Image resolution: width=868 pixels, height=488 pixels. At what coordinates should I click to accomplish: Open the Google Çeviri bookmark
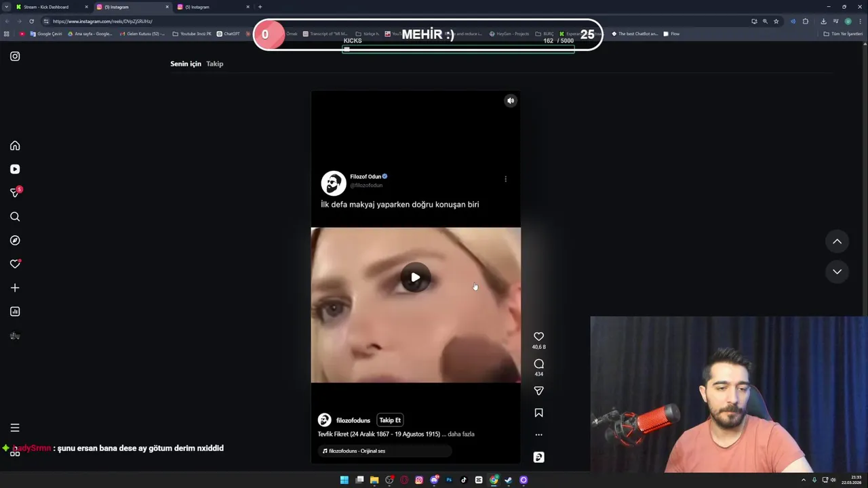point(46,34)
